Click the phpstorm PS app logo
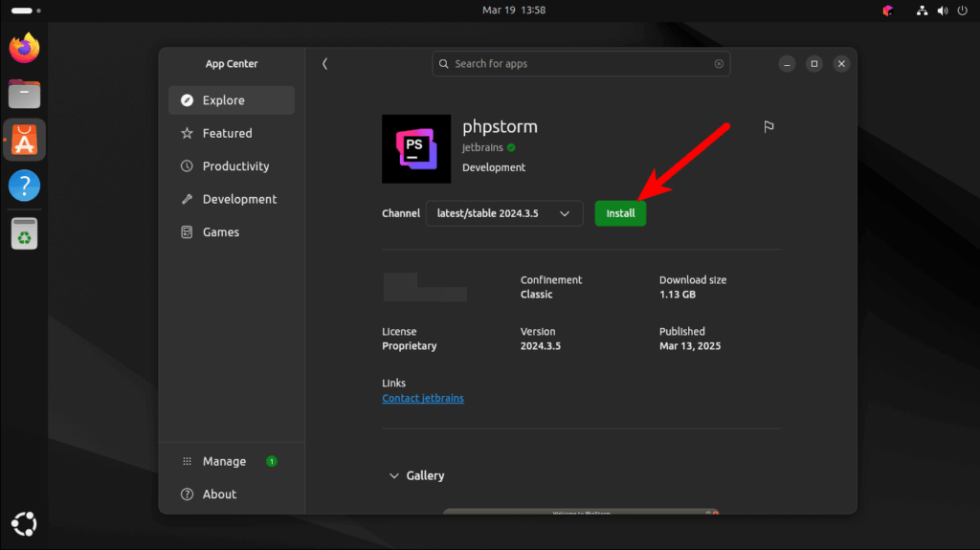Screen dimensions: 980x550 click(416, 149)
